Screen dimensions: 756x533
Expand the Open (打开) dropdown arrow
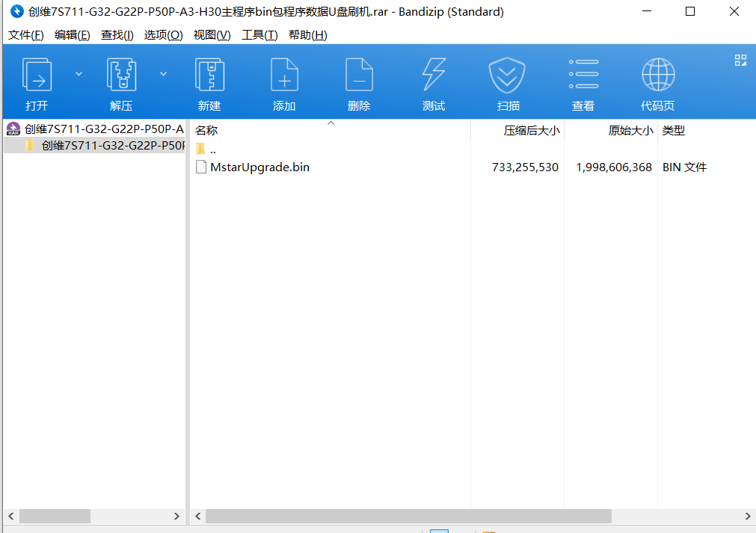(x=79, y=74)
